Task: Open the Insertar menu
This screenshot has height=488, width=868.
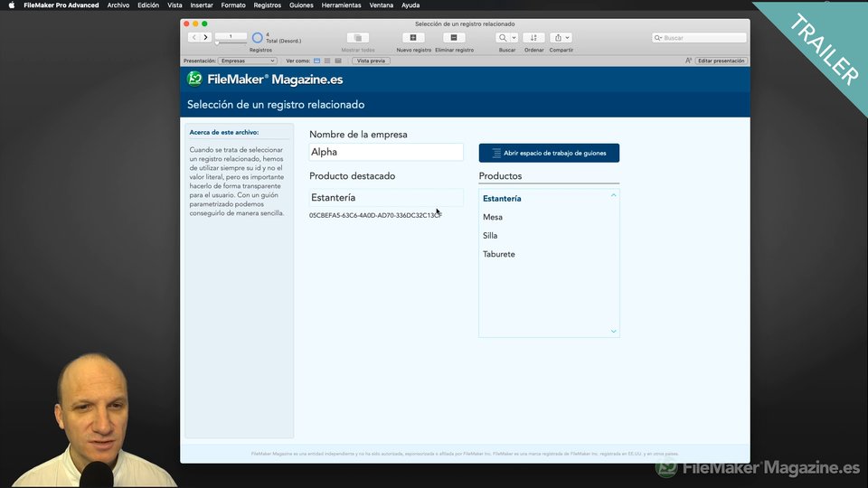Action: coord(202,5)
